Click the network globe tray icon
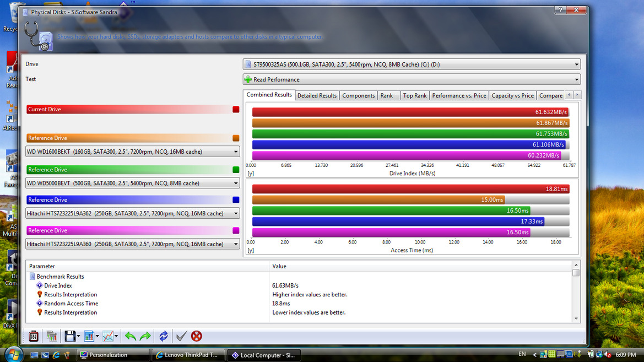 (x=599, y=354)
